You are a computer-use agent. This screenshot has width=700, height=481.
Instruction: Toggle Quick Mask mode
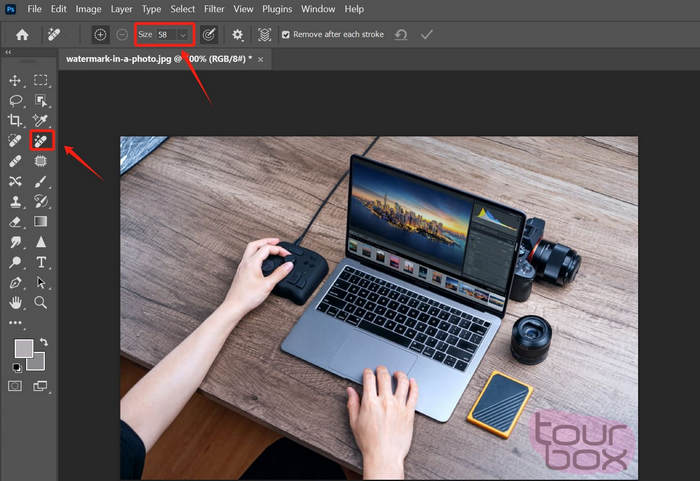point(15,386)
